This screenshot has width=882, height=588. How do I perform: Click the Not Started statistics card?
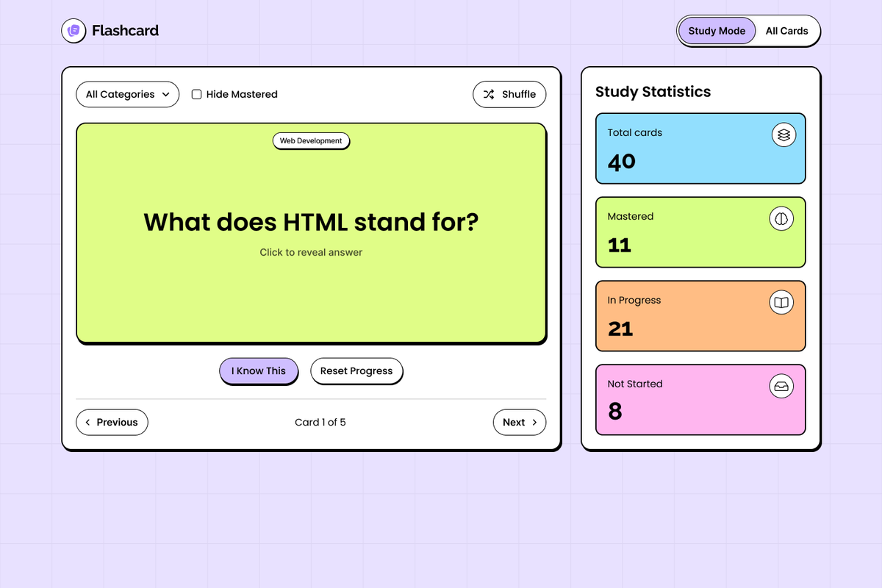[700, 399]
